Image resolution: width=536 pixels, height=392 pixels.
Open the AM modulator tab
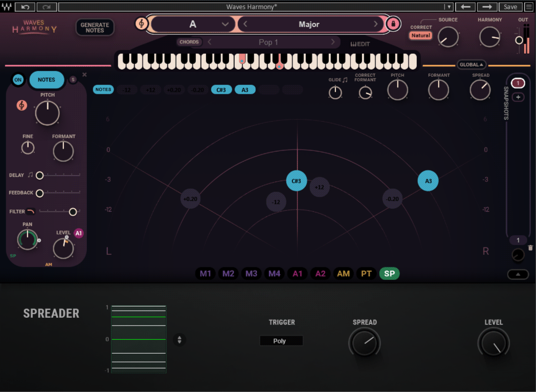pyautogui.click(x=343, y=274)
